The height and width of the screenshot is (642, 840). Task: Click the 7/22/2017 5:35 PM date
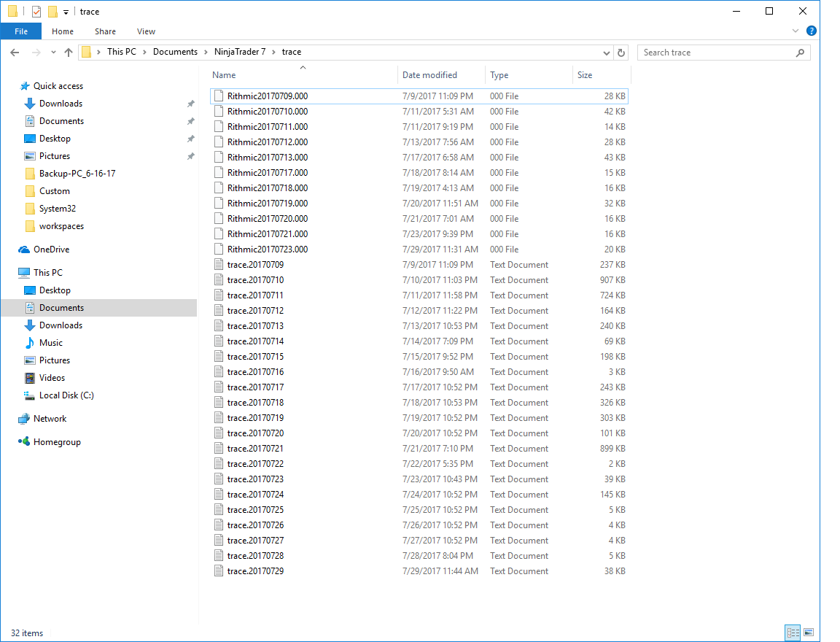[x=437, y=464]
